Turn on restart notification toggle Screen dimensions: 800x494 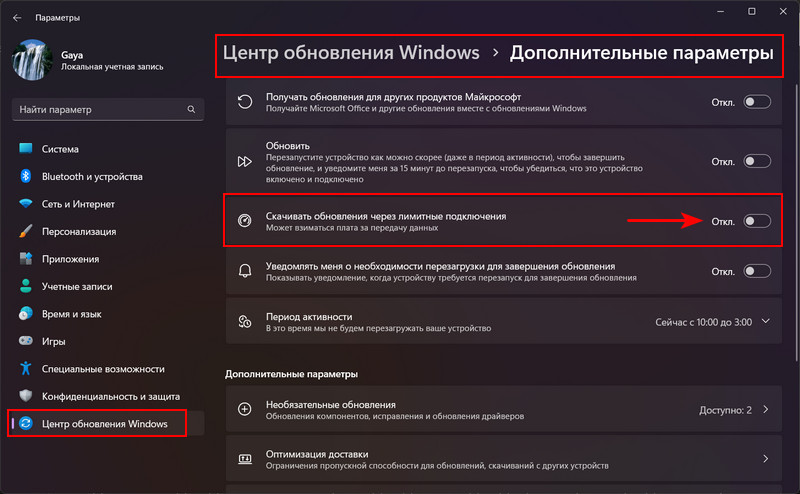pos(757,271)
